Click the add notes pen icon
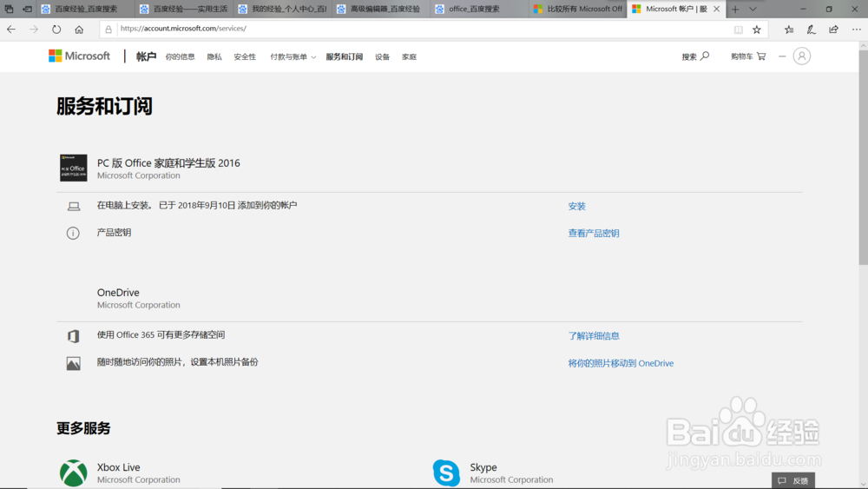Screen dimensions: 868x489 (811, 30)
